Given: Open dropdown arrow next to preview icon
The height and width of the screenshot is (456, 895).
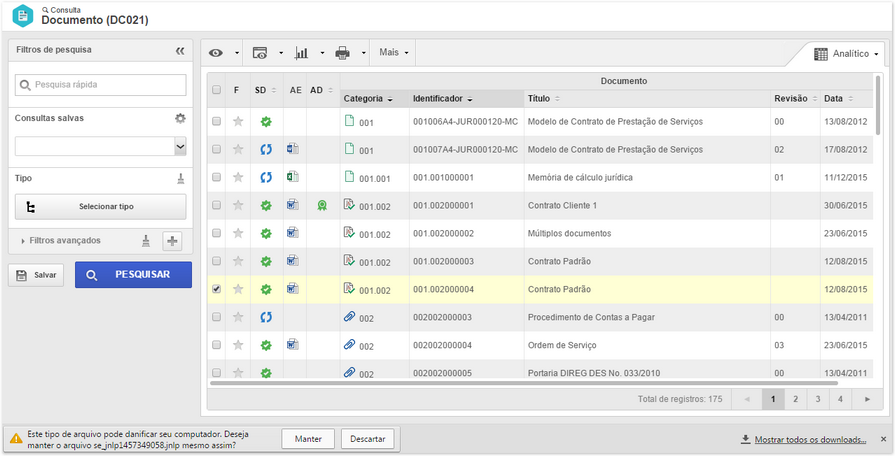Looking at the screenshot, I should [281, 53].
